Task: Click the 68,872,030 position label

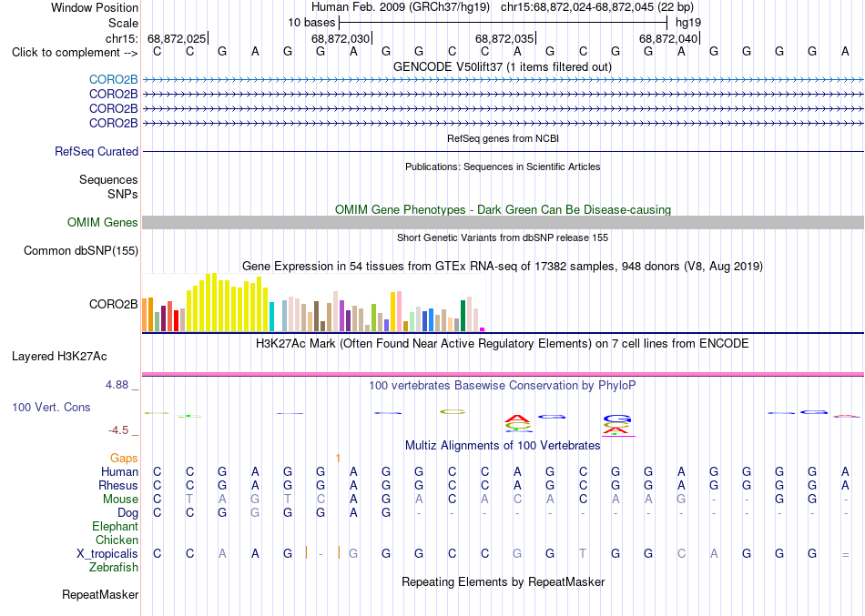Action: point(341,38)
